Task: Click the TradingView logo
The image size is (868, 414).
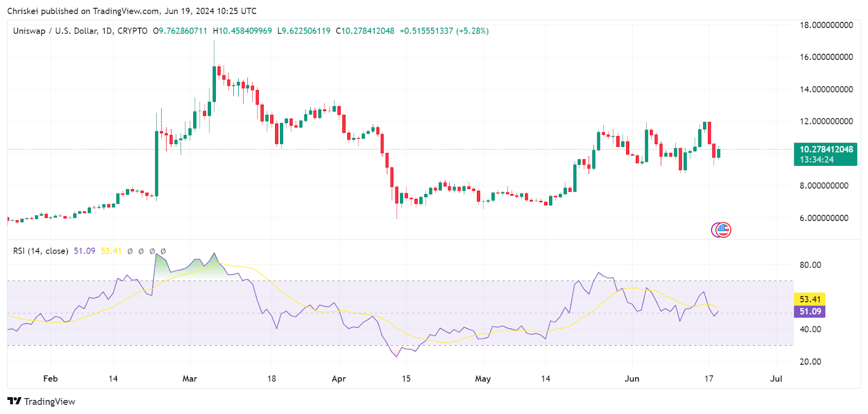Action: 41,402
